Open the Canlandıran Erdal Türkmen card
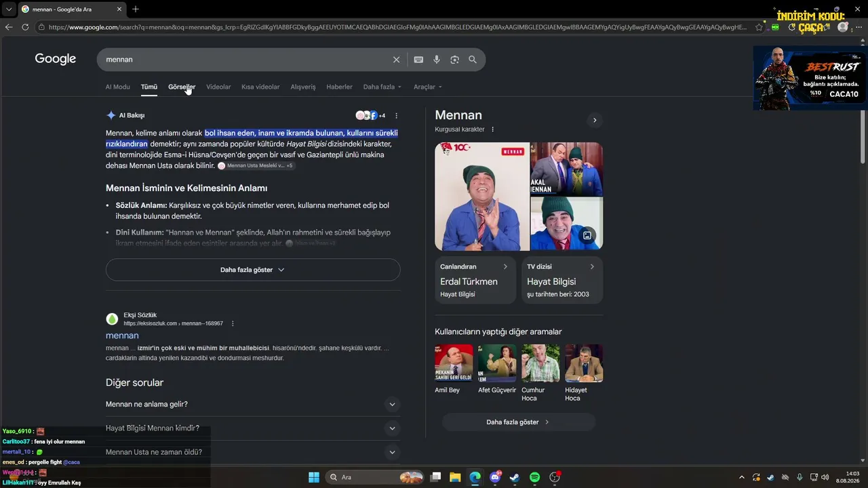Screen dimensions: 868x488 475,280
